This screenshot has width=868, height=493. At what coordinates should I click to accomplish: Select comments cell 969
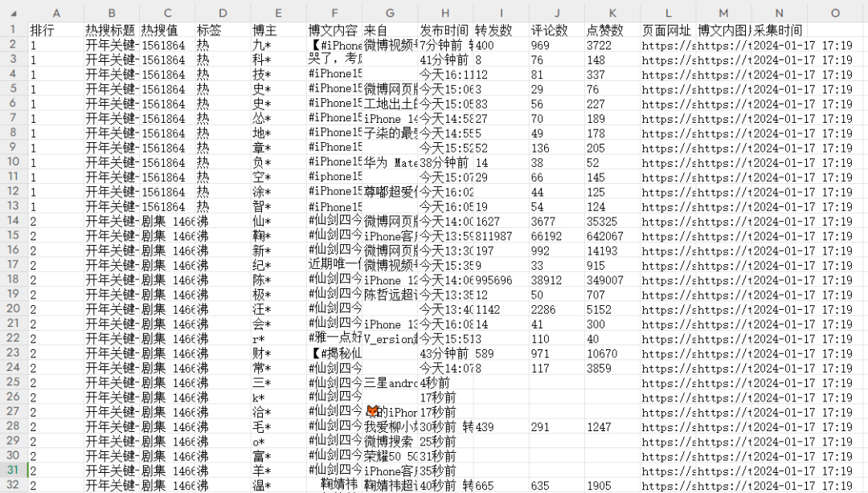557,45
